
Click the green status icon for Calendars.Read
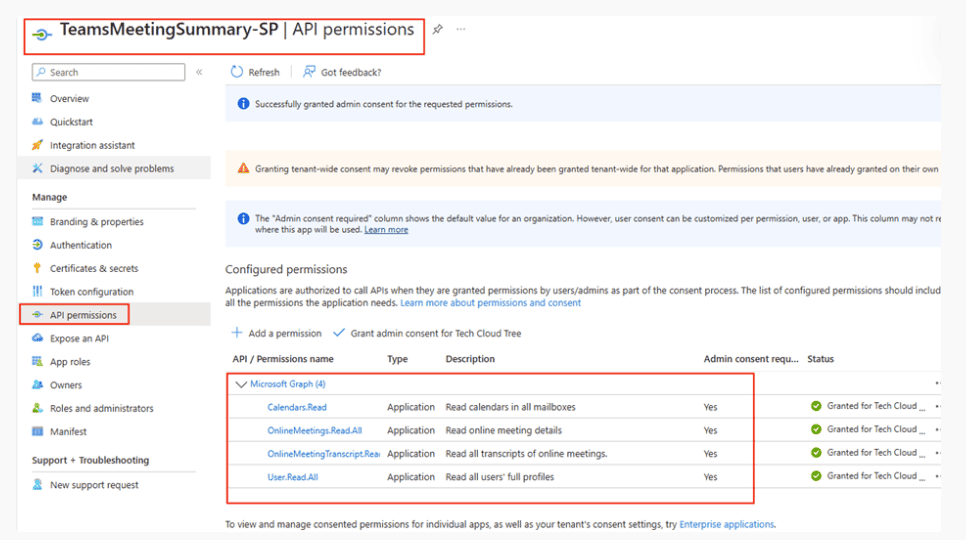coord(816,406)
